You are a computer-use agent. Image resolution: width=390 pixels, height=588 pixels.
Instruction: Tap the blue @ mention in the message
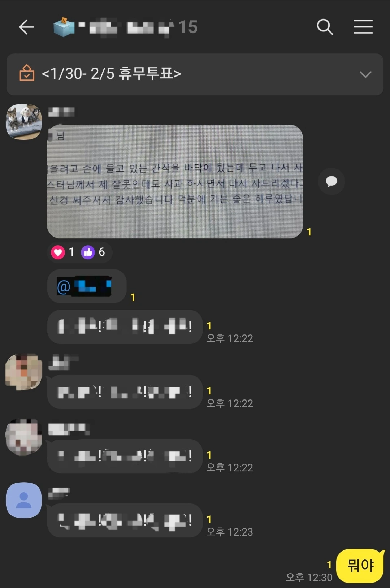tap(84, 286)
